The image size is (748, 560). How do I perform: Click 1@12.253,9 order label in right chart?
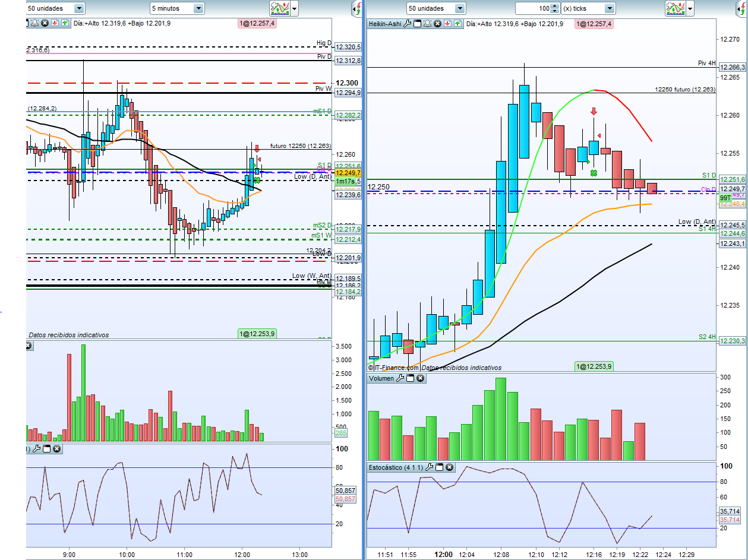pos(593,366)
